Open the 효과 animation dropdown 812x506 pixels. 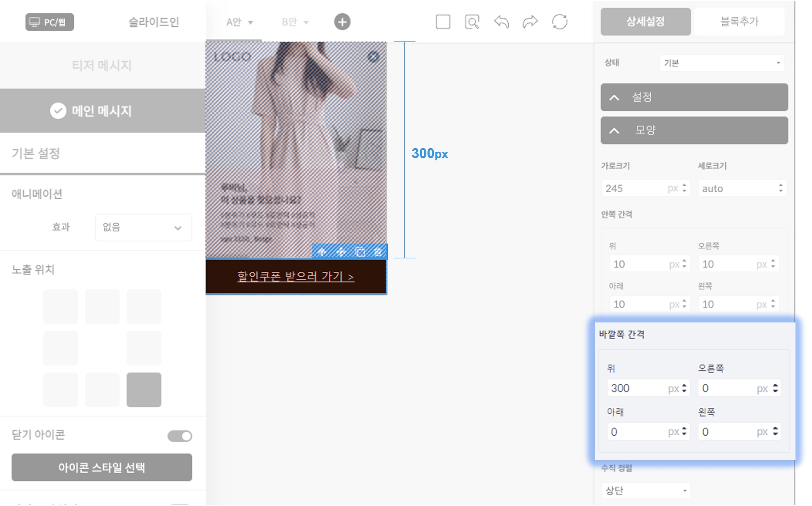coord(143,227)
